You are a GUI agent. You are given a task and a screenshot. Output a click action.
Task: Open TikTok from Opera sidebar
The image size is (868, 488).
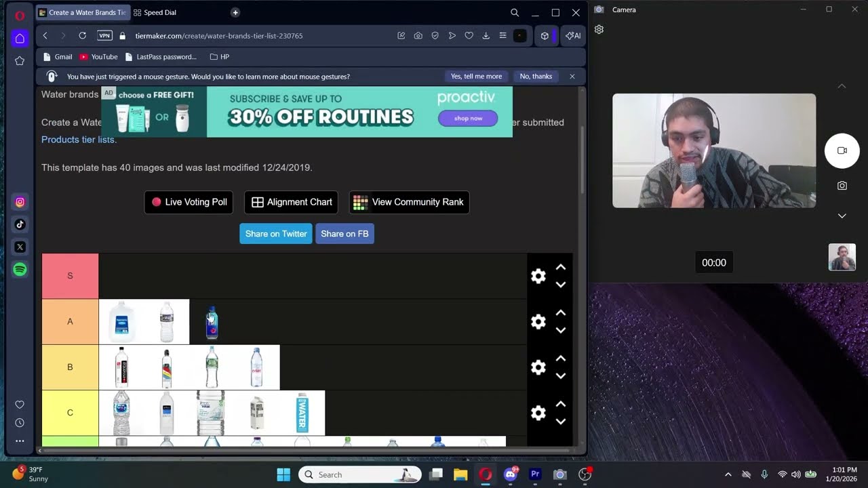pos(20,224)
